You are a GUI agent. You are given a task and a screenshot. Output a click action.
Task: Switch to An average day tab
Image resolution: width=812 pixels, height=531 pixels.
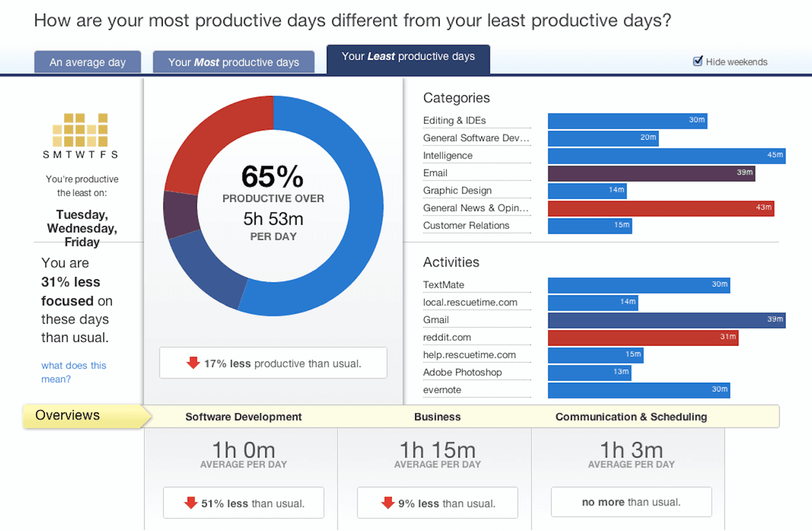coord(88,62)
